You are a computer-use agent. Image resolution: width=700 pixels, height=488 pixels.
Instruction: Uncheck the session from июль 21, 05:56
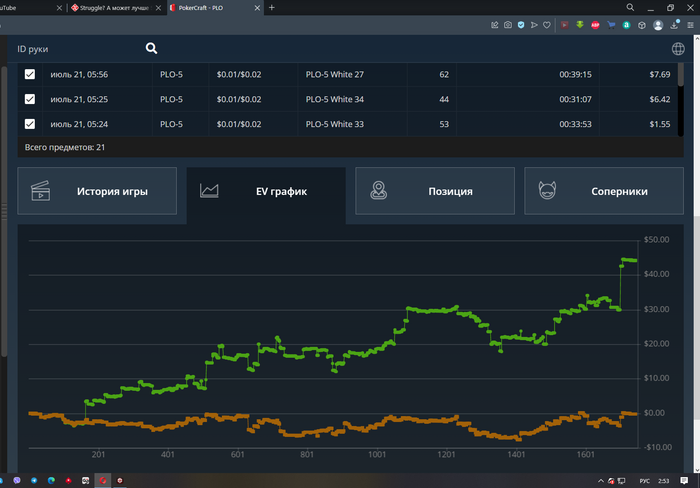(x=30, y=74)
